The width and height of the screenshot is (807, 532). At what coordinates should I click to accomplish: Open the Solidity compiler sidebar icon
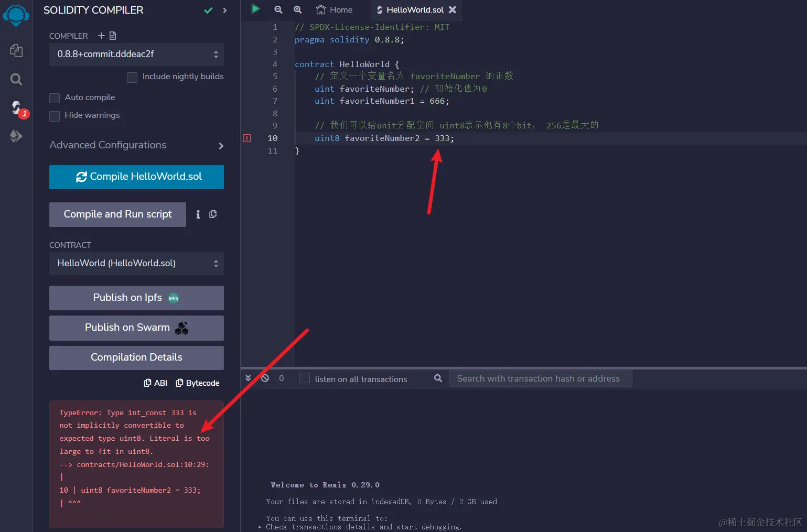pyautogui.click(x=16, y=108)
